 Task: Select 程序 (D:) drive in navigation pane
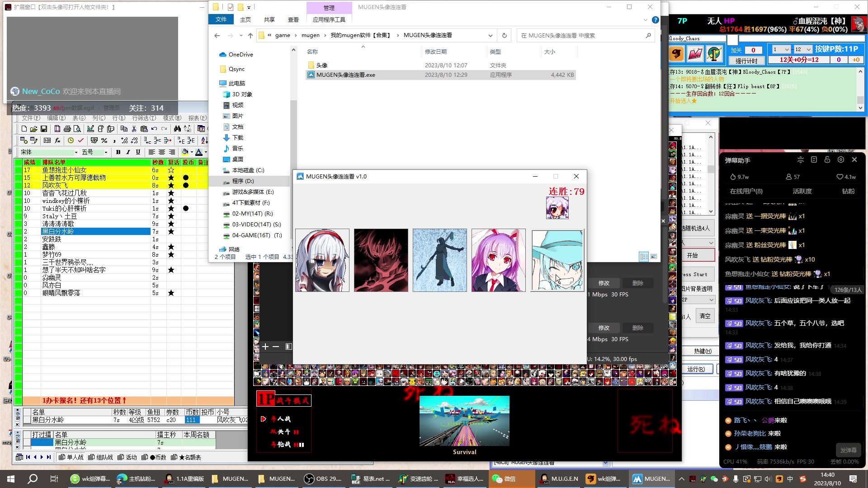(x=243, y=181)
